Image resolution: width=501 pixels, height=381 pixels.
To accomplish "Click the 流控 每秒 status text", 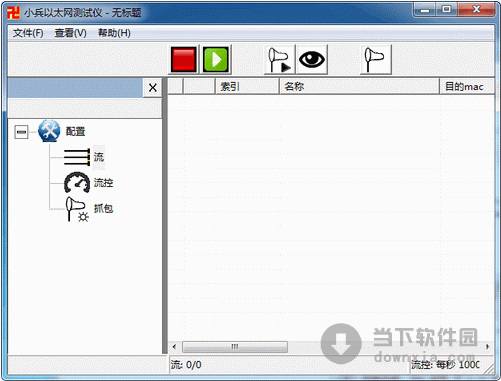I will (445, 365).
